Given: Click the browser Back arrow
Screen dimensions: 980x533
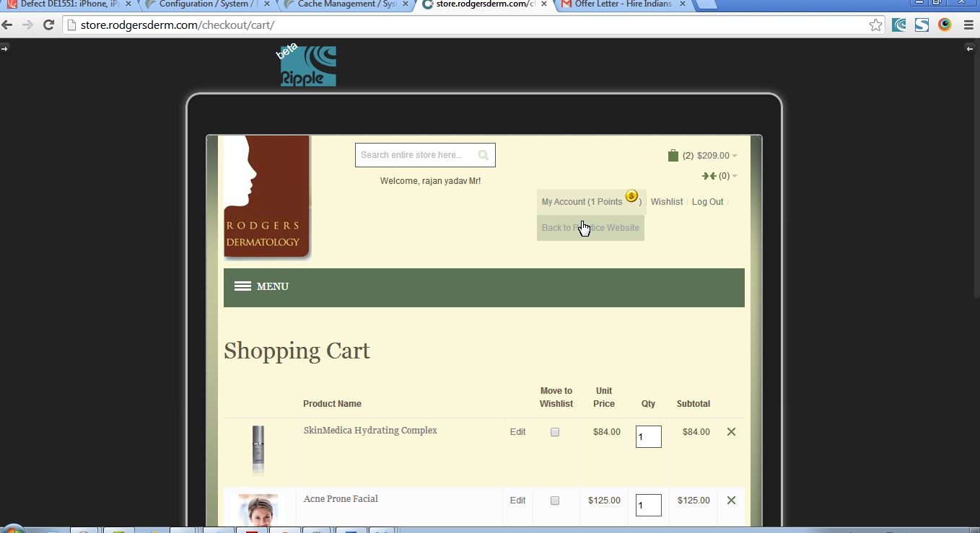Looking at the screenshot, I should click(x=8, y=25).
